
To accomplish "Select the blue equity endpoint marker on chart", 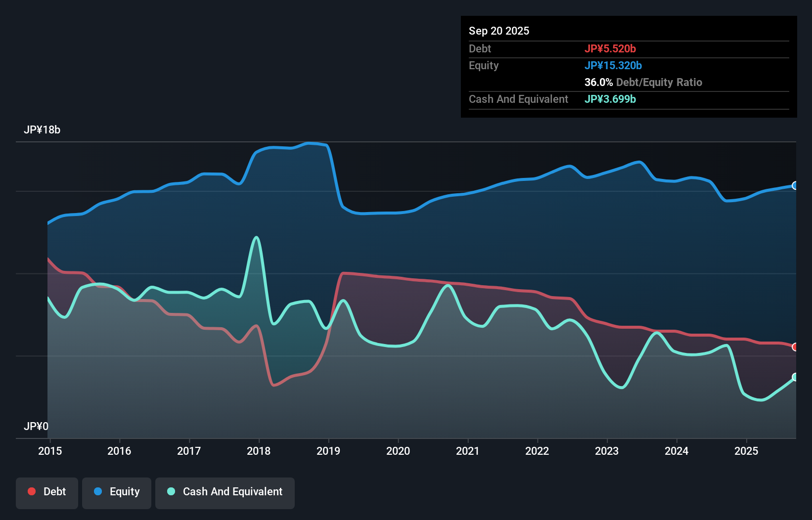I will click(794, 185).
